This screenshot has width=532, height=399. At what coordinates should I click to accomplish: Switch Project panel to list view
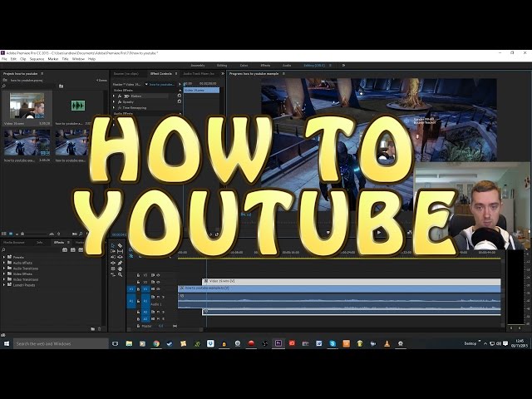pyautogui.click(x=3, y=234)
